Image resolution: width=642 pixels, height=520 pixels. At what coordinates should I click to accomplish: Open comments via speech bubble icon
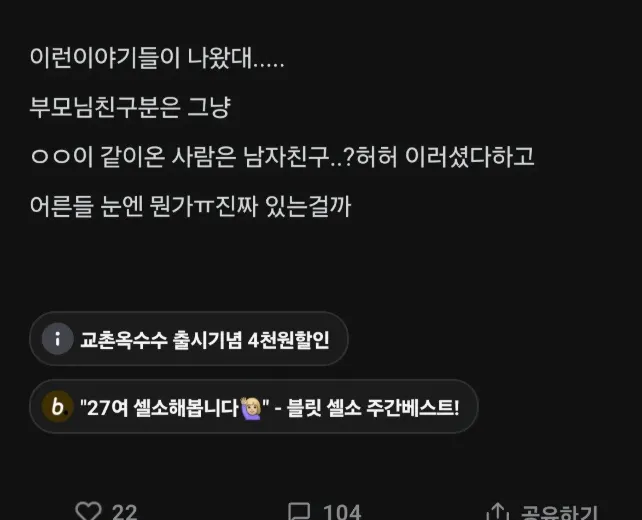point(299,512)
